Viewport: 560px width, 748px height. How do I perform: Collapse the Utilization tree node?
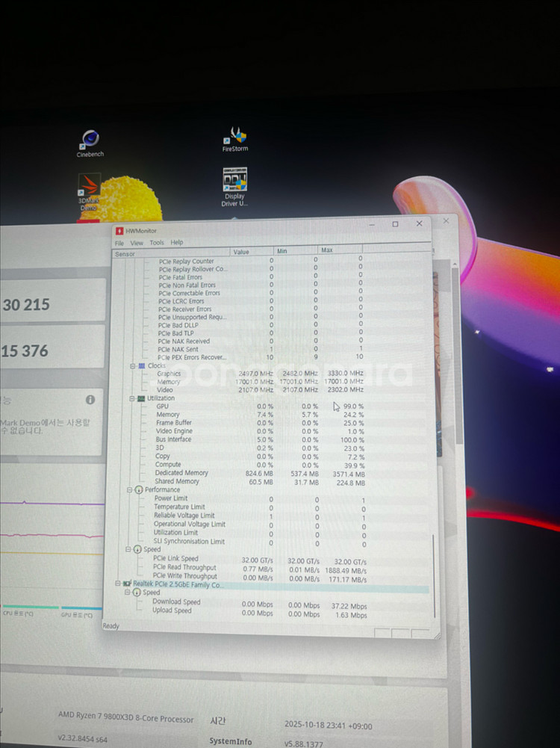(132, 398)
